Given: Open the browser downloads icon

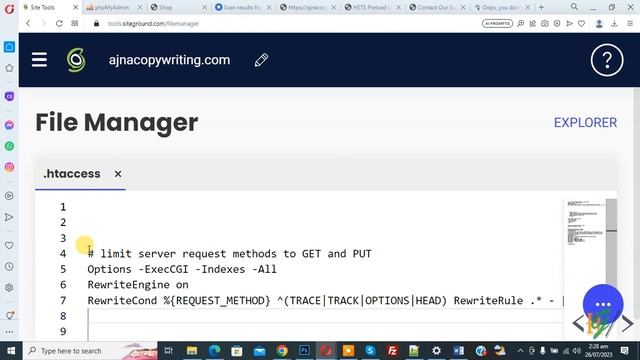Looking at the screenshot, I should coord(614,24).
